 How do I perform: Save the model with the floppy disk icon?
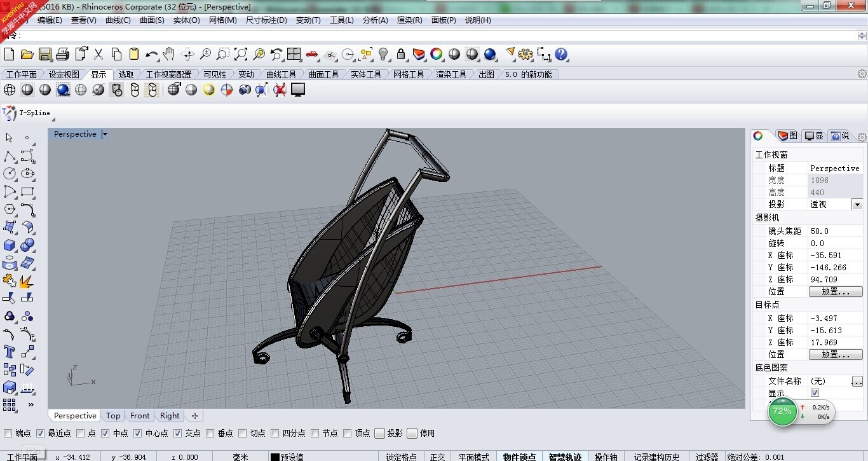point(45,54)
